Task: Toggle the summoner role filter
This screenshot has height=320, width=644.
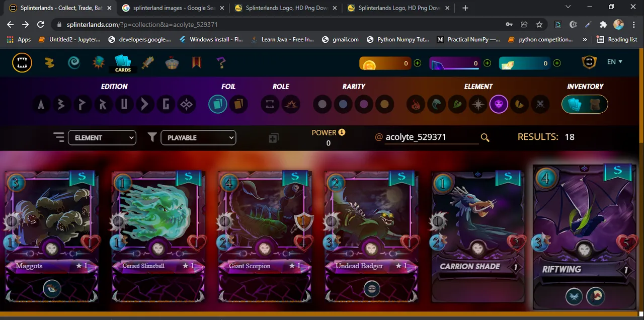Action: click(x=291, y=105)
